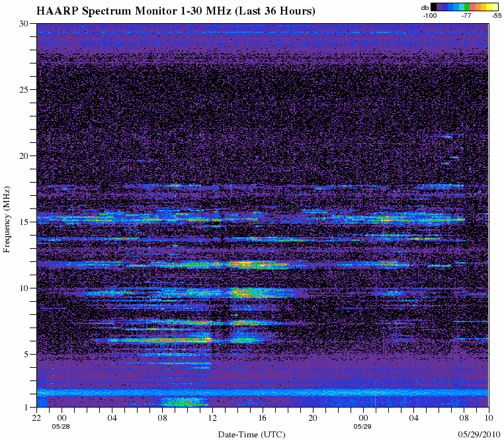The height and width of the screenshot is (440, 504).
Task: Click the black swatch in the db colorbar
Action: tap(434, 7)
